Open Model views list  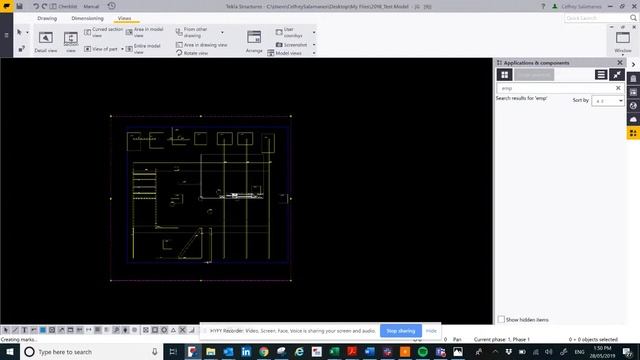pos(284,53)
